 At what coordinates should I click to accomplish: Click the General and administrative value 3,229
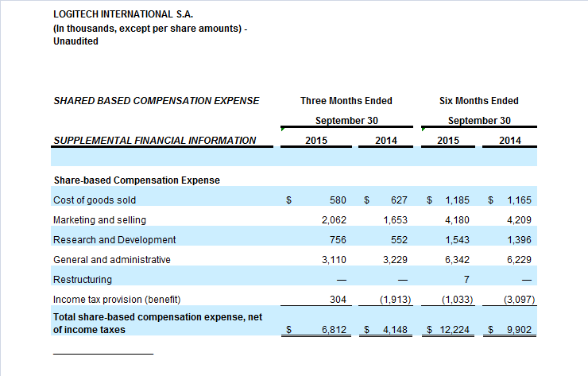[395, 260]
